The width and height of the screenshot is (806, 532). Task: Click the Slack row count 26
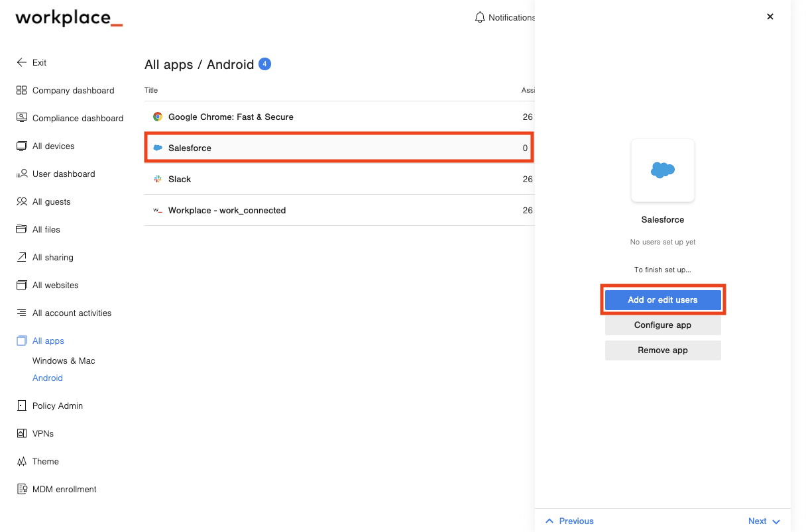click(x=528, y=179)
